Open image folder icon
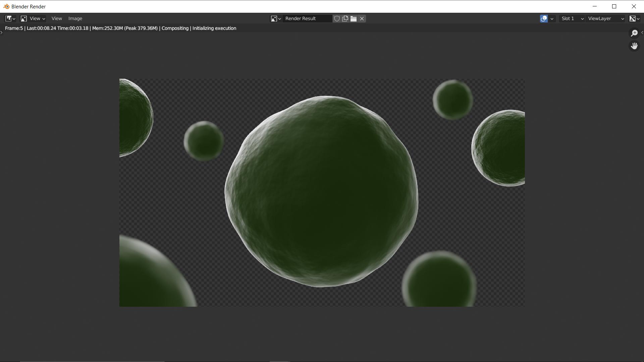Image resolution: width=644 pixels, height=362 pixels. click(x=354, y=18)
